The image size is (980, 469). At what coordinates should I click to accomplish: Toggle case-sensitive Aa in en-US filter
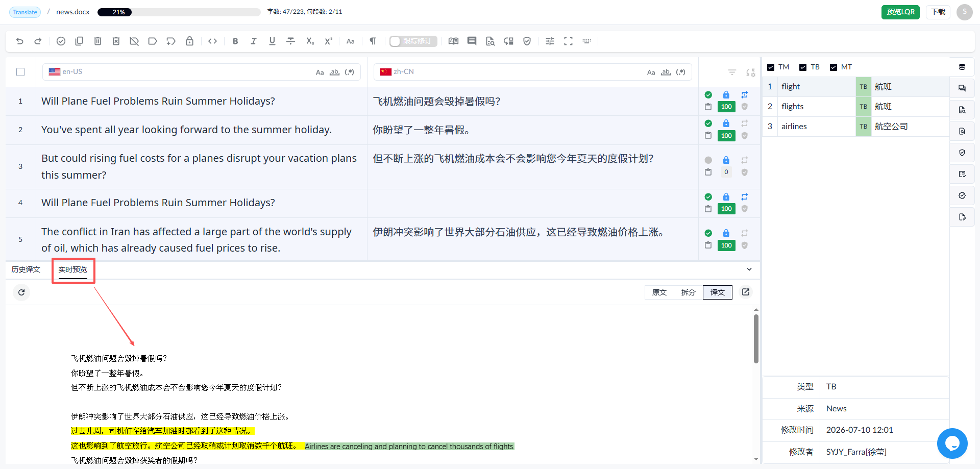(x=320, y=72)
